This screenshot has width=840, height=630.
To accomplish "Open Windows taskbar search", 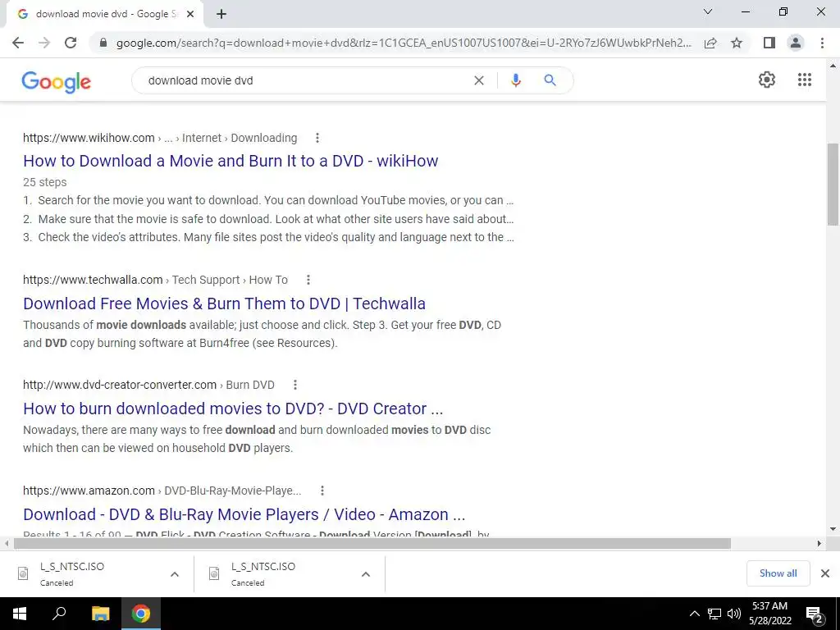I will (x=59, y=614).
